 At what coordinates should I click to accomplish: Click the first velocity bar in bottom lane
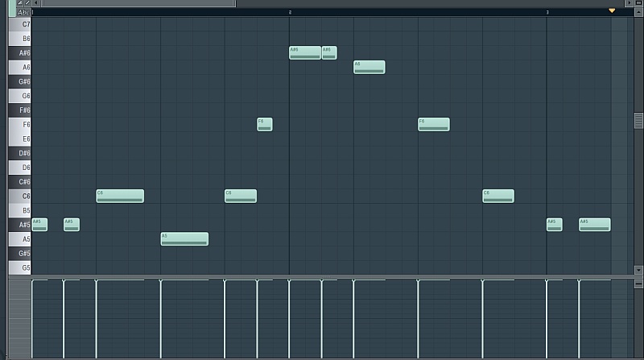pyautogui.click(x=32, y=318)
